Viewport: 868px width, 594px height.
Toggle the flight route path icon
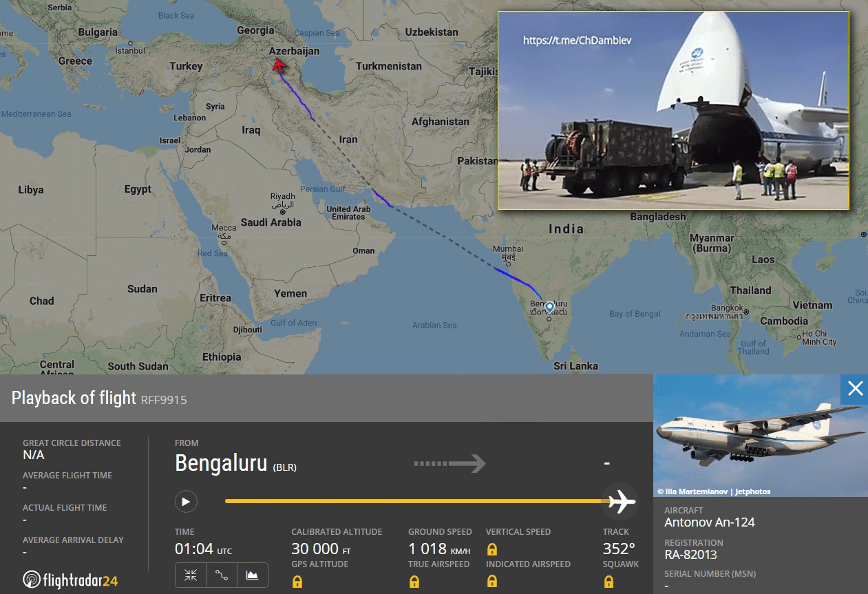(x=222, y=575)
